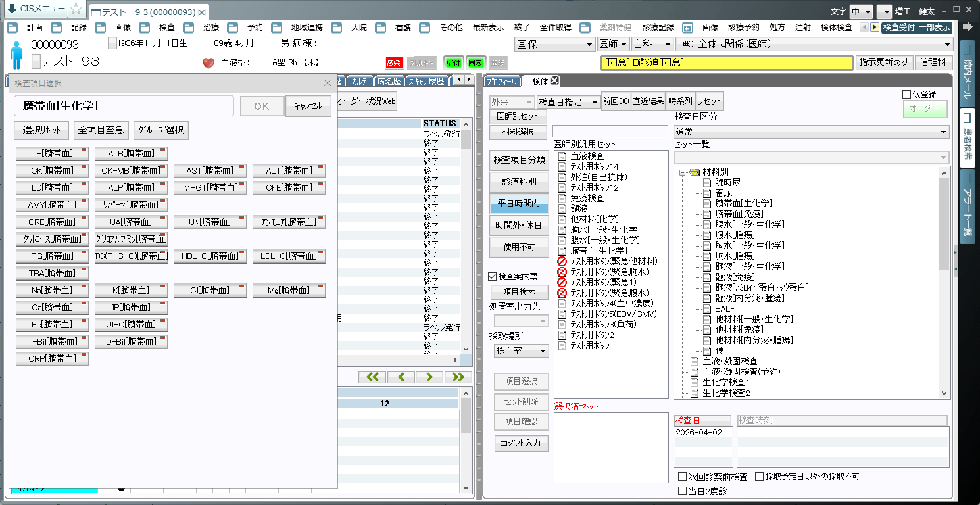The width and height of the screenshot is (980, 505).
Task: Click the status list horizontal scrollbar
Action: (x=399, y=360)
